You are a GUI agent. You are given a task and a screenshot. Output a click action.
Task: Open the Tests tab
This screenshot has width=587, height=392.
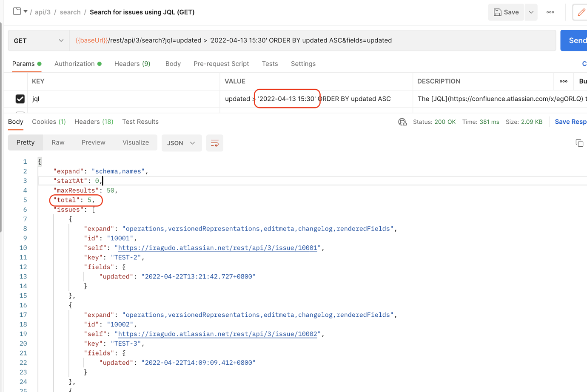(270, 63)
